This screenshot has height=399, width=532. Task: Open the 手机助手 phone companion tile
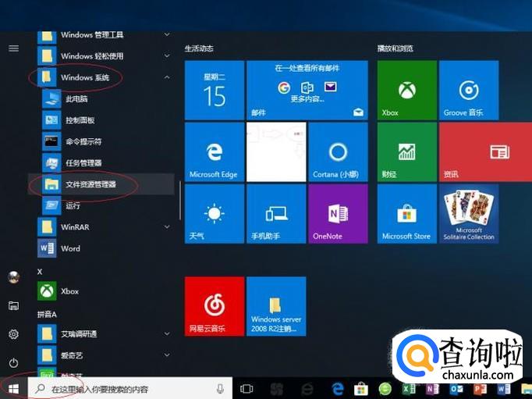pyautogui.click(x=276, y=214)
